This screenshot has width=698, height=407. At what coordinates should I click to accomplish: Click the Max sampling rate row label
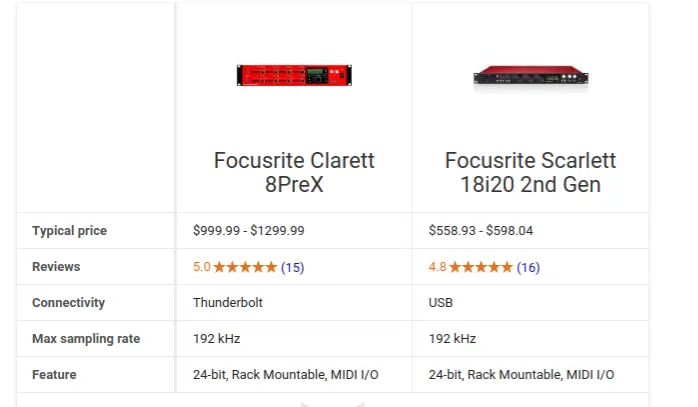coord(86,339)
